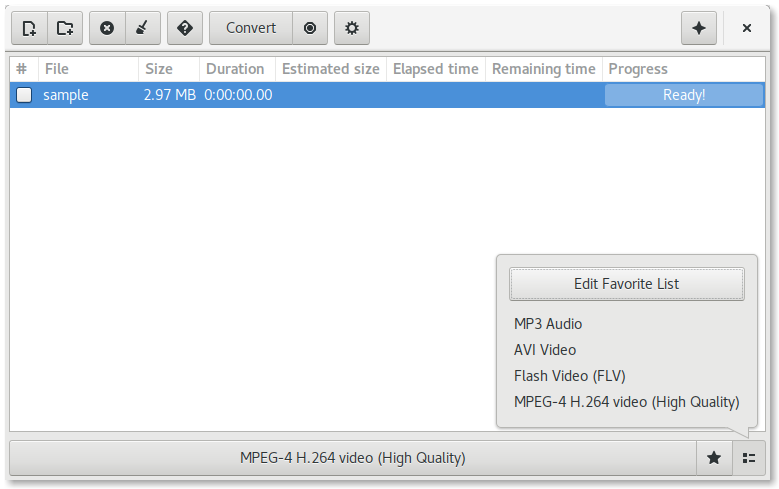Click the four-point star icon in toolbar

[x=699, y=28]
